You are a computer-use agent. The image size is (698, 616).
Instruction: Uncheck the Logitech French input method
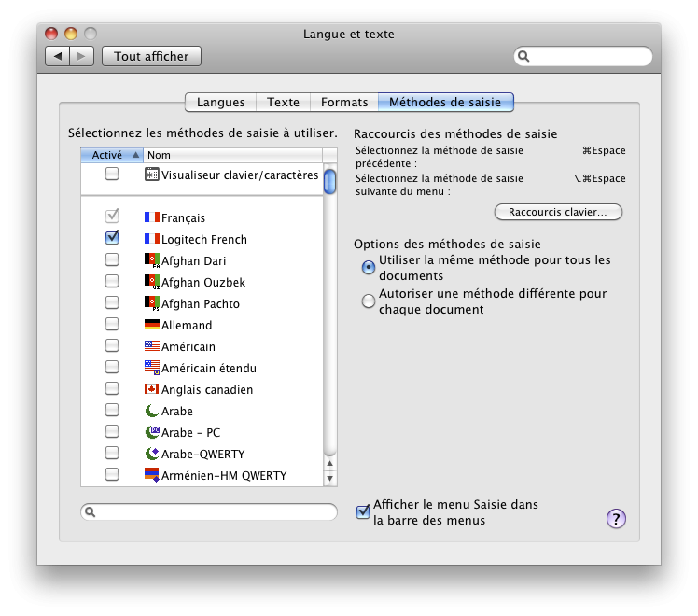click(112, 239)
